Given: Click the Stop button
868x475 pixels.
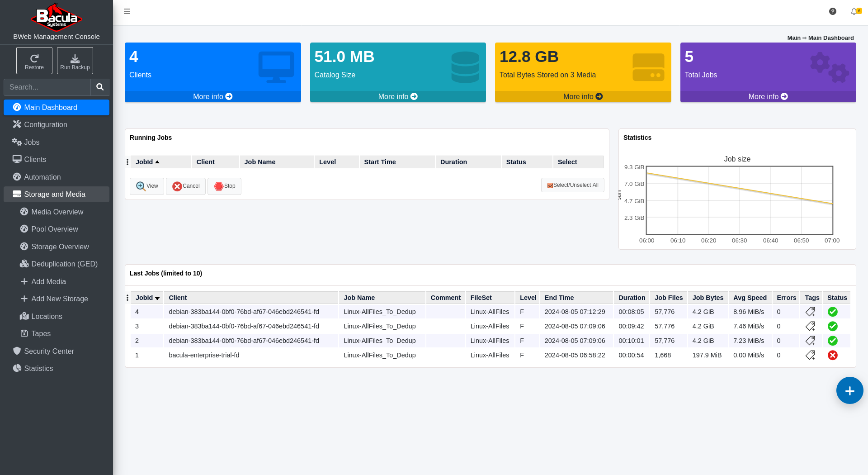Looking at the screenshot, I should pos(225,186).
